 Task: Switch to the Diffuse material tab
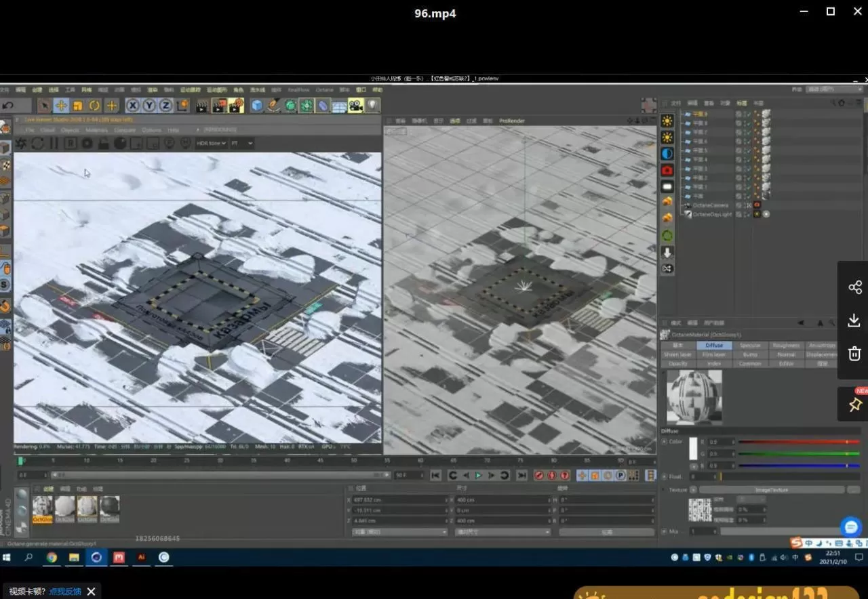714,346
